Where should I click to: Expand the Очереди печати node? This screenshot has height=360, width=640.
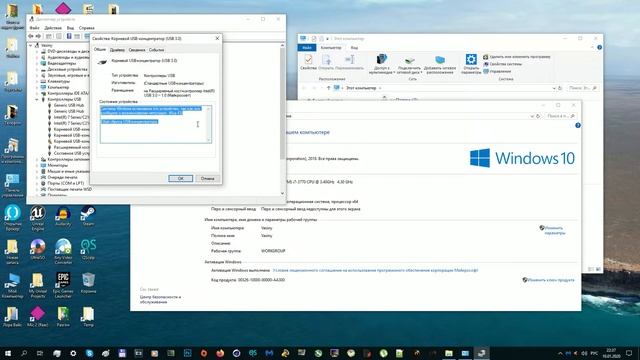point(37,178)
